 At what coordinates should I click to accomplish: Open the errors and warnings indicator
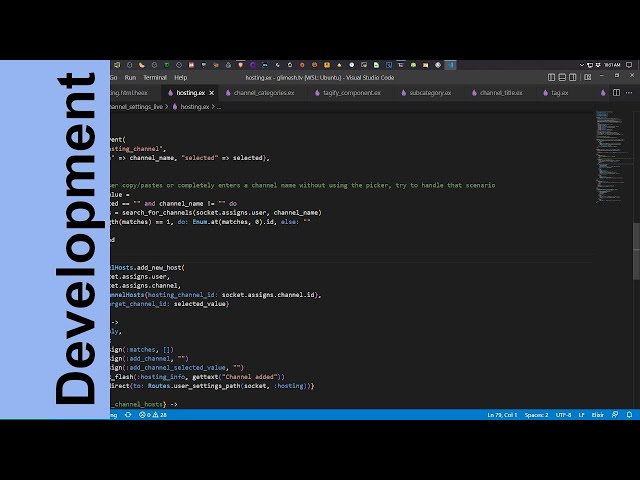click(x=153, y=415)
